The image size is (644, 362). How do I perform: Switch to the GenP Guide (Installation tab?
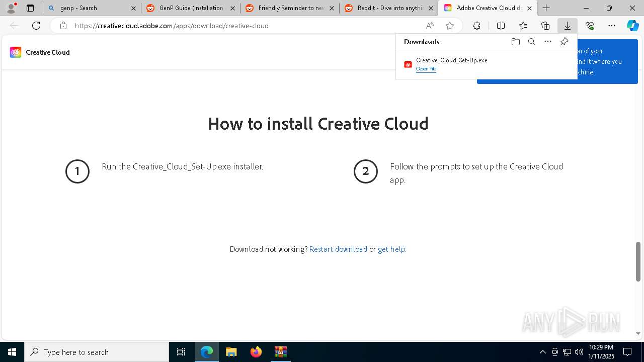pos(191,8)
